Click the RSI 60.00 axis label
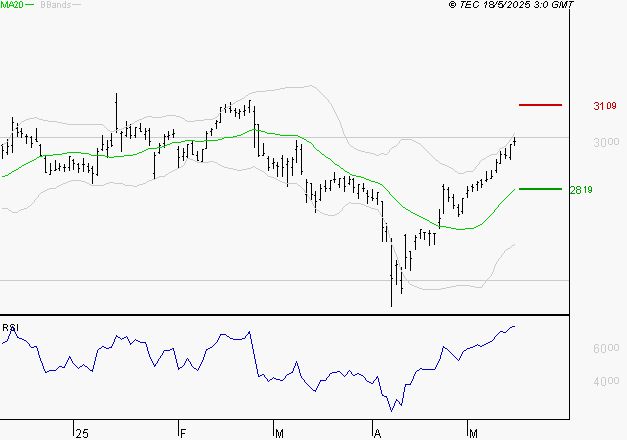Screen dimensions: 627x440 606,348
